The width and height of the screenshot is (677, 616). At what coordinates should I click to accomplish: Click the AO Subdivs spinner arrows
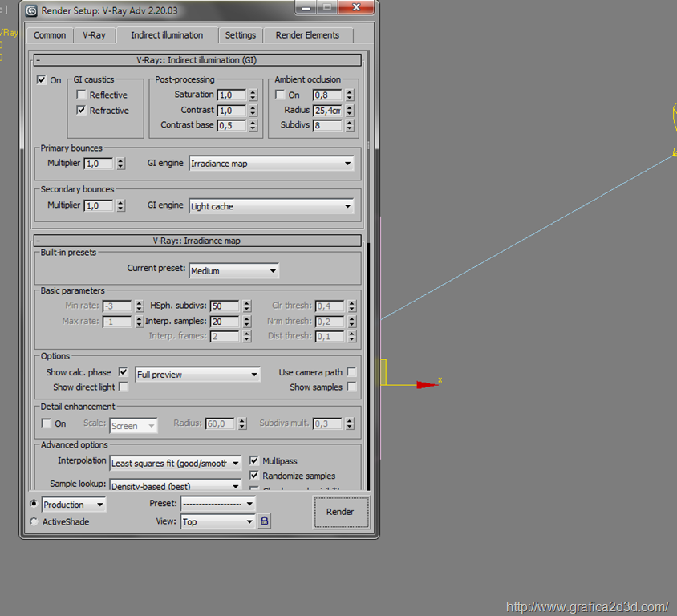[350, 126]
